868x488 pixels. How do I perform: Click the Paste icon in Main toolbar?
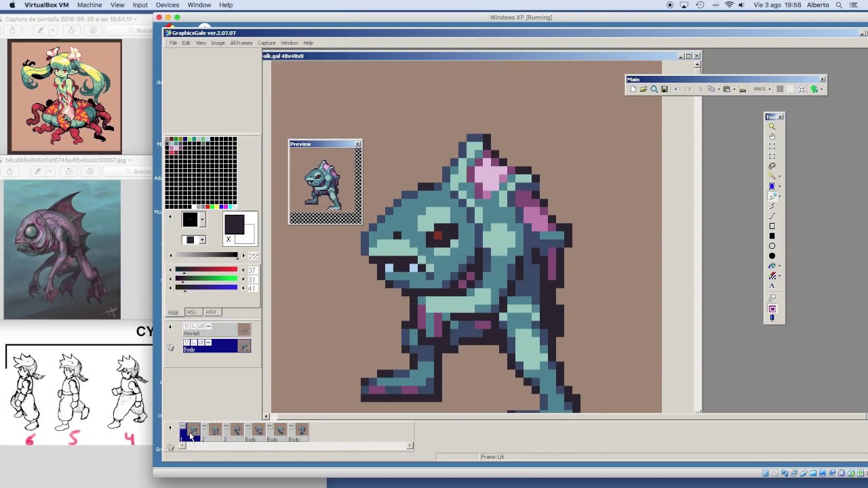(x=727, y=89)
